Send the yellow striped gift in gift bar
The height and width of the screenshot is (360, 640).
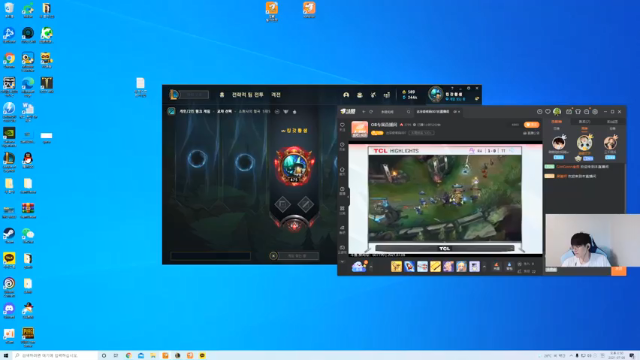436,267
